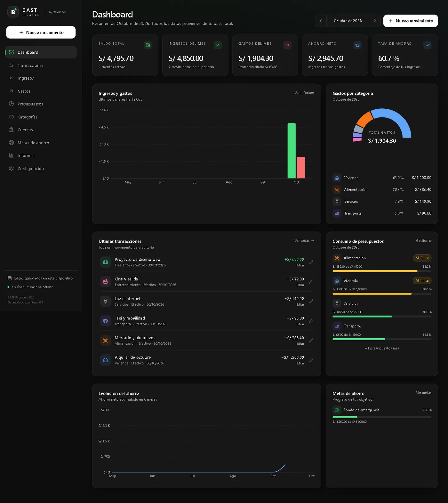Go to next month with right chevron

coord(375,21)
